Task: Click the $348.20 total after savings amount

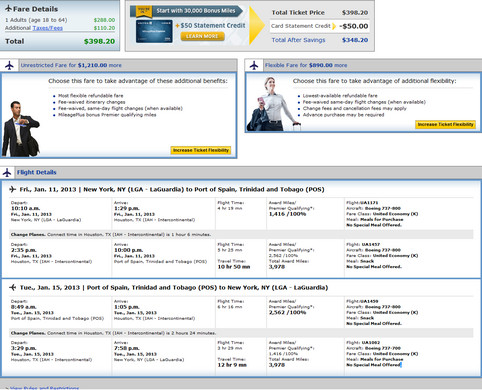Action: click(355, 40)
